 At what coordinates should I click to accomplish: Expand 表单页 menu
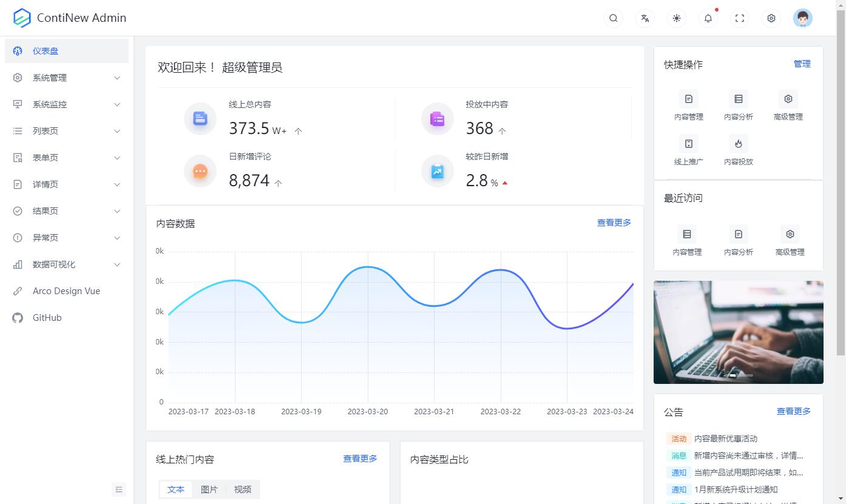point(67,158)
